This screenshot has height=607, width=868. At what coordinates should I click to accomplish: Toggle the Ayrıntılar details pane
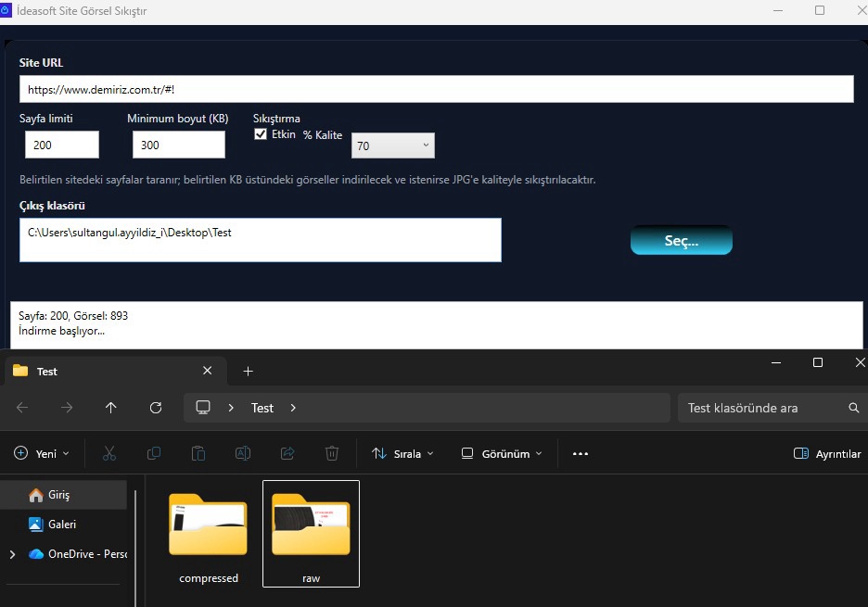click(x=827, y=453)
